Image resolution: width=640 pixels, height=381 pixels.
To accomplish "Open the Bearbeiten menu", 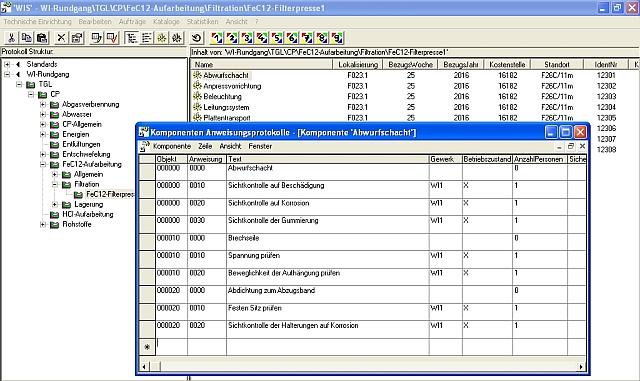I will 95,22.
